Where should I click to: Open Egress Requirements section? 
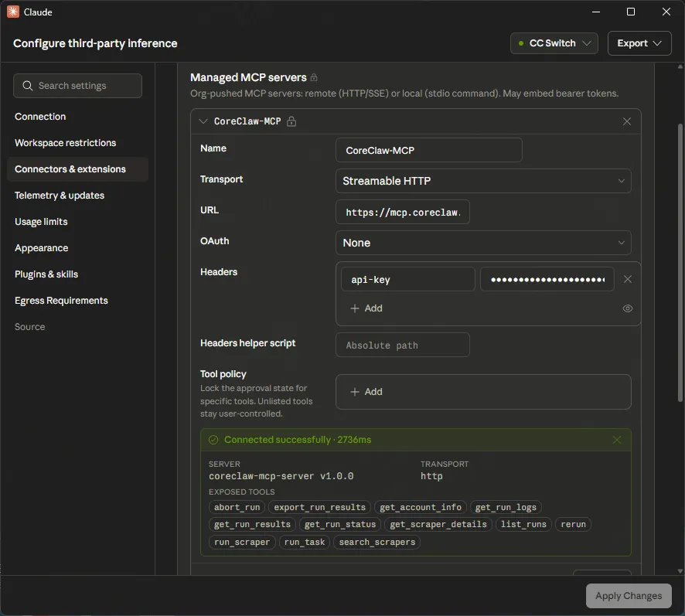pos(61,300)
